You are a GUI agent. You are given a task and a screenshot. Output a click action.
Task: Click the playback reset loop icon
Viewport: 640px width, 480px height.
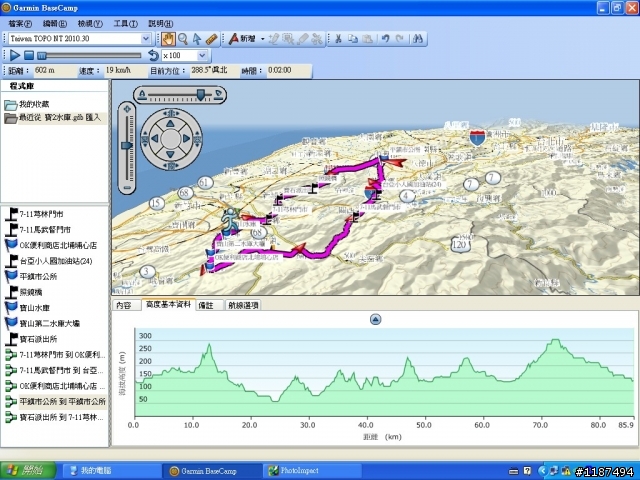pyautogui.click(x=153, y=55)
